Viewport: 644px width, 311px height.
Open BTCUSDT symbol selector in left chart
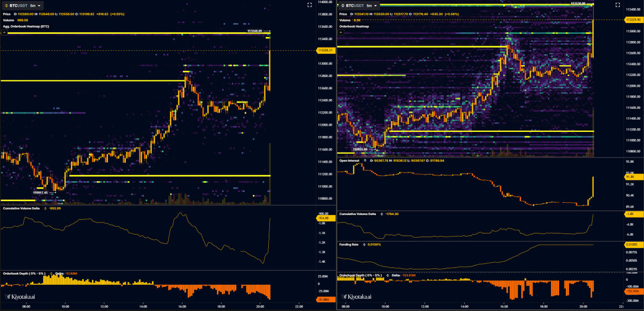[15, 5]
